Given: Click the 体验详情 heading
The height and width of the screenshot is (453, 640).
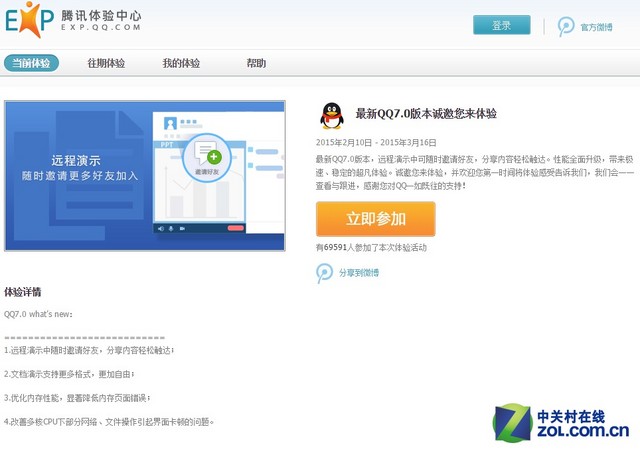Looking at the screenshot, I should coord(22,292).
